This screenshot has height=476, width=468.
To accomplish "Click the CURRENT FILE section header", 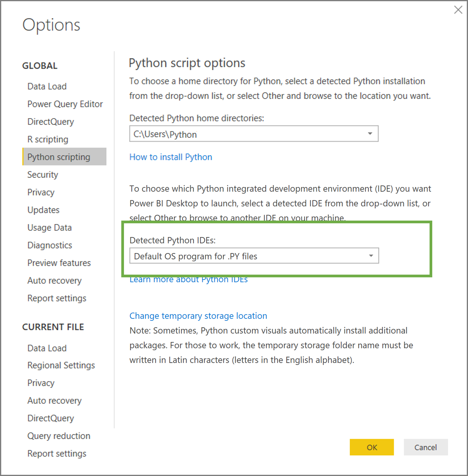I will click(53, 327).
